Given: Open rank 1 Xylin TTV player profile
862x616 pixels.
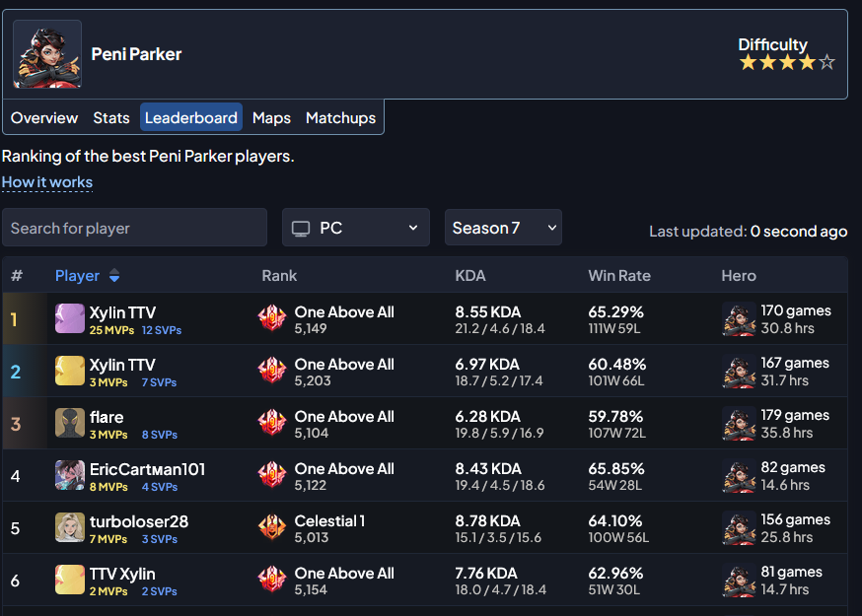Looking at the screenshot, I should point(122,312).
